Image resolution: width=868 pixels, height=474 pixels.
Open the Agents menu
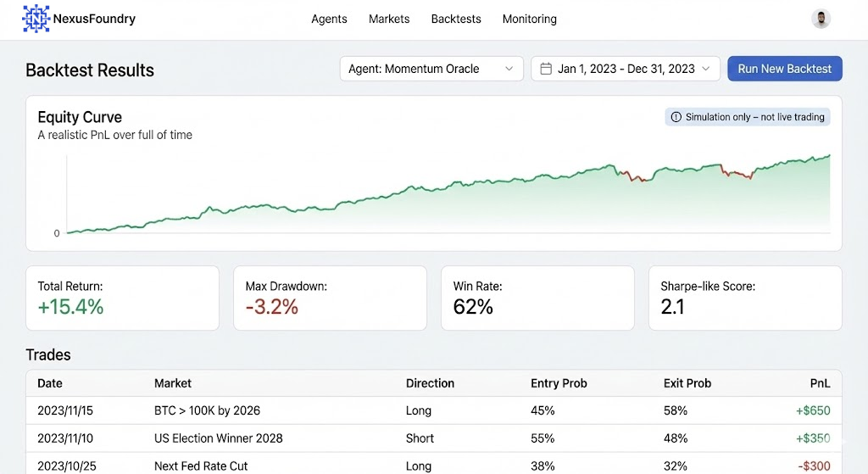[x=329, y=19]
